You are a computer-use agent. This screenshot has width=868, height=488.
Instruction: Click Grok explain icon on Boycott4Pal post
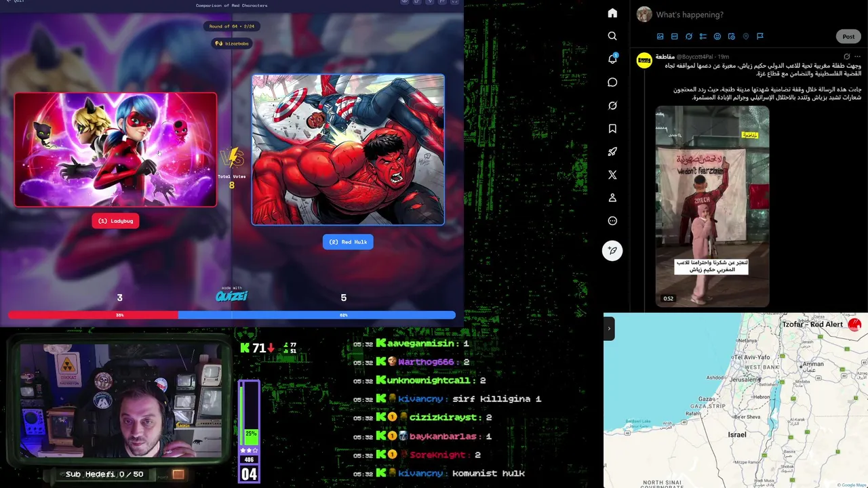846,56
